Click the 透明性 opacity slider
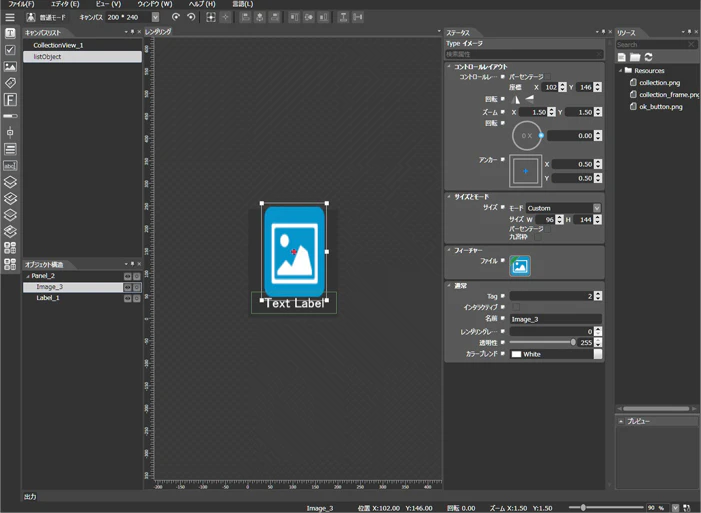Screen dimensions: 701x513 coord(543,343)
